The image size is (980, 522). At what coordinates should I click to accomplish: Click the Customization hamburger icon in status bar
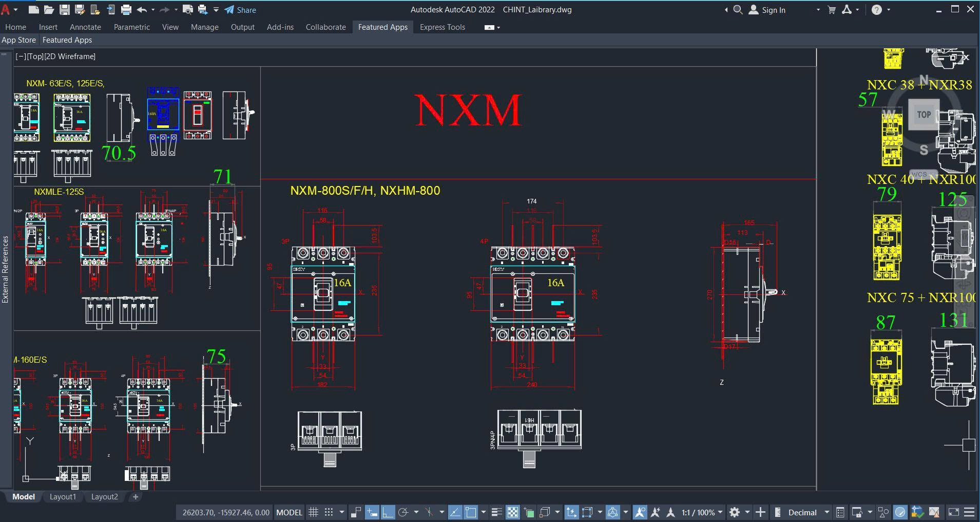point(969,512)
